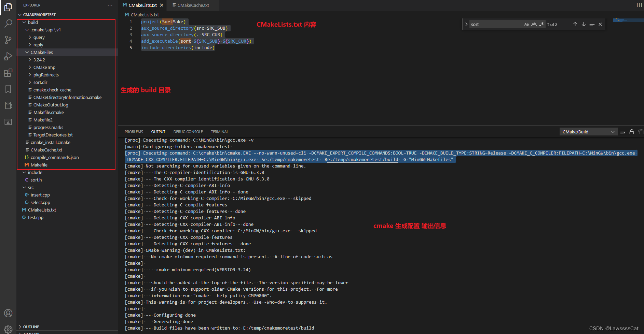This screenshot has height=334, width=644.
Task: Expand the sort.dir folder
Action: 67,82
